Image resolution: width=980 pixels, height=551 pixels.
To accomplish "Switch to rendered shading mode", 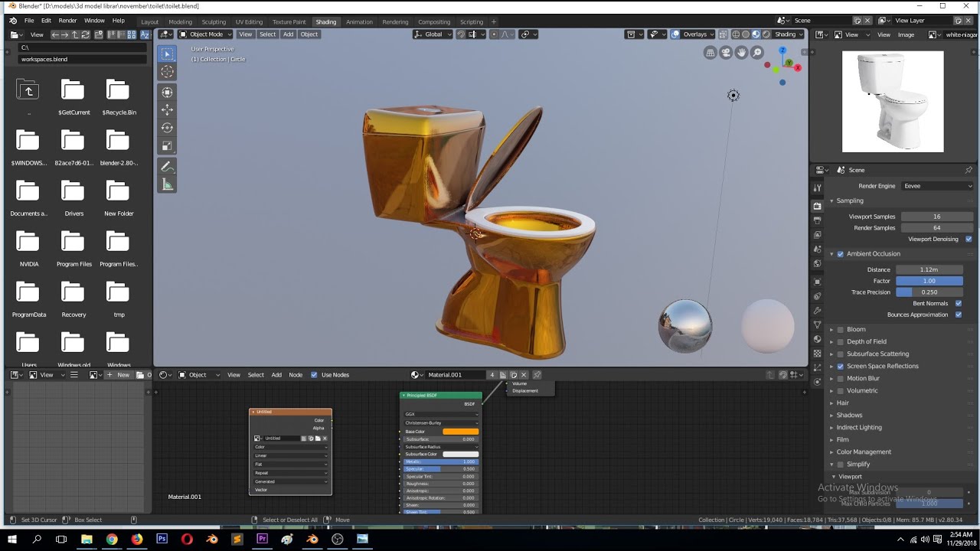I will pos(766,34).
